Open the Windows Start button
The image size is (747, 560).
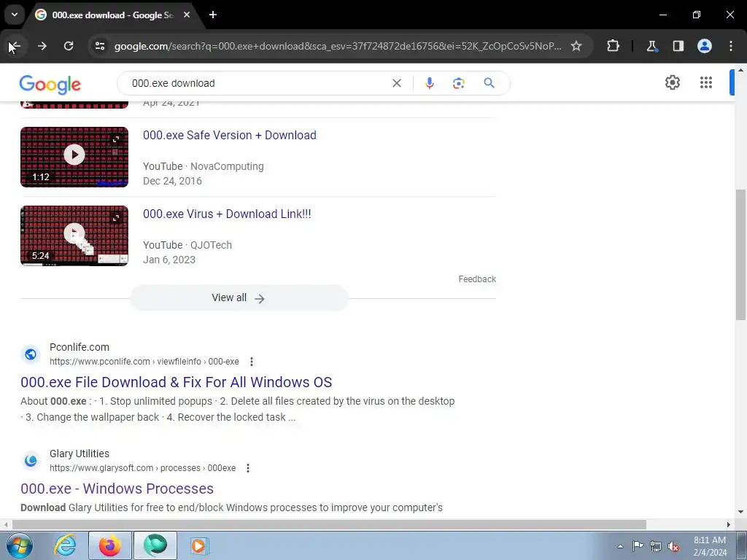[20, 545]
